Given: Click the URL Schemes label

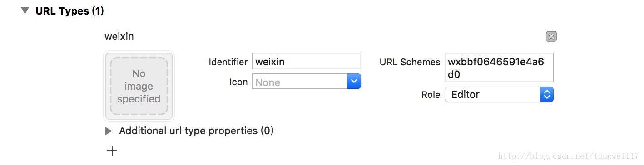Looking at the screenshot, I should click(410, 62).
